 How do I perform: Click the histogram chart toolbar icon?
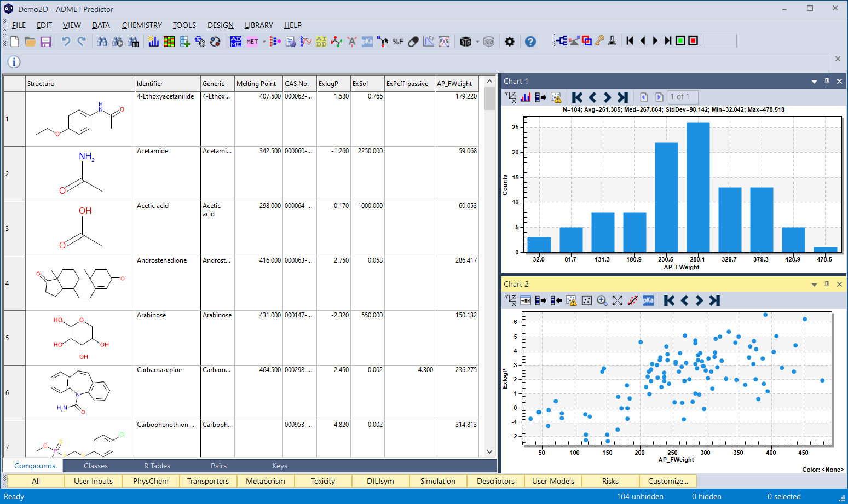[x=154, y=42]
